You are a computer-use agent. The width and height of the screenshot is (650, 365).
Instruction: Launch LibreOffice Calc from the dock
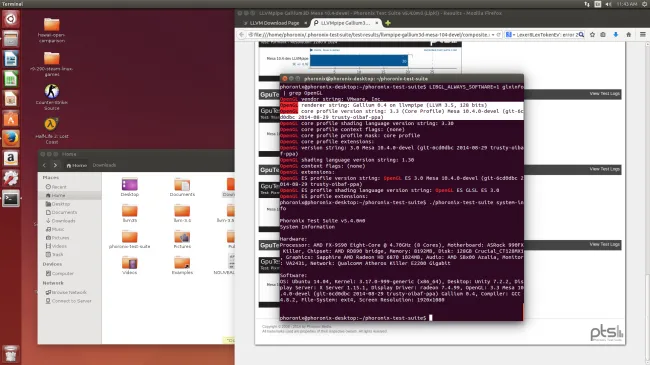[x=11, y=79]
